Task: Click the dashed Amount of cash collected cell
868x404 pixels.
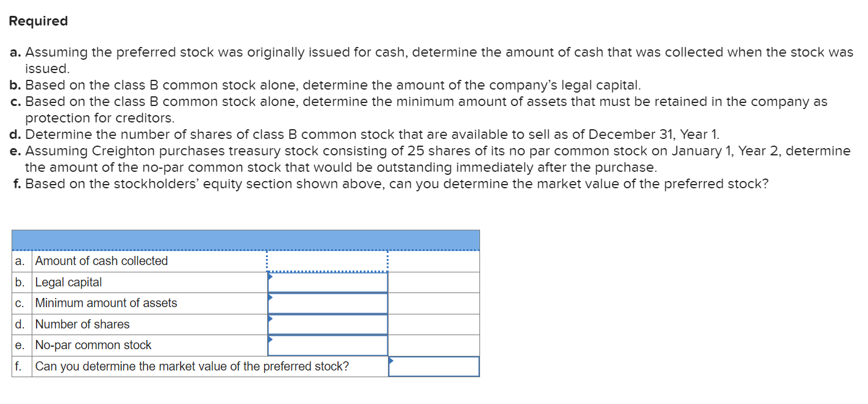Action: (328, 260)
